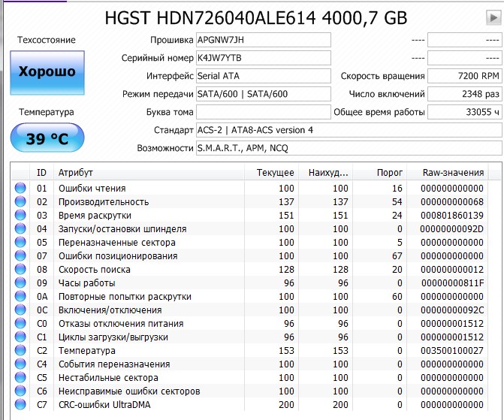Click status icon for Запуски/остановки шпинделя
The image size is (504, 420).
(20, 228)
